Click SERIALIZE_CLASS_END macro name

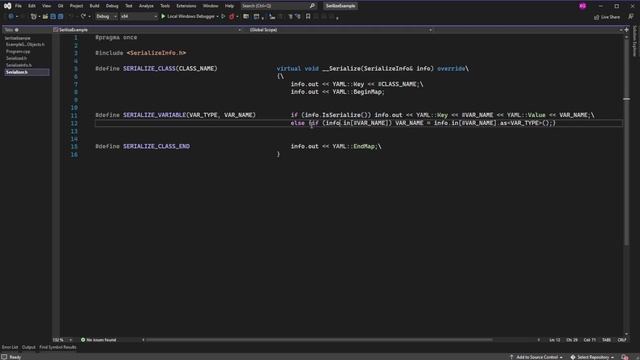[156, 146]
